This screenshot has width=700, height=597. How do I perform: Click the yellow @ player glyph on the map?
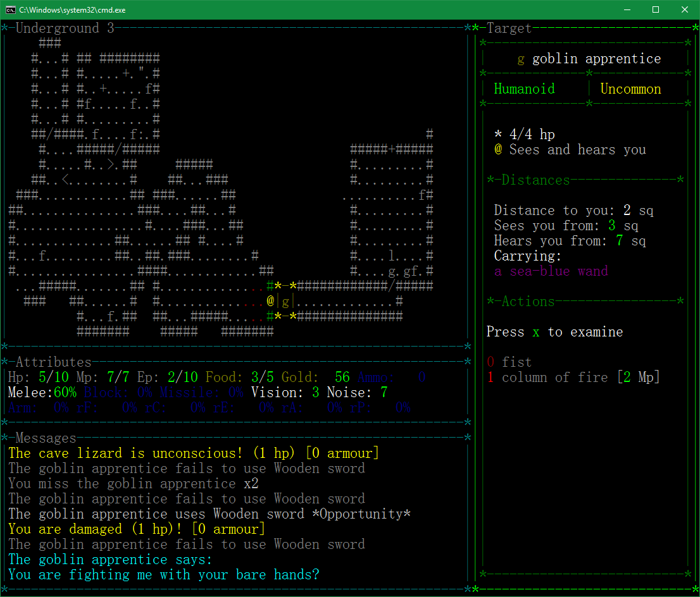[x=270, y=301]
